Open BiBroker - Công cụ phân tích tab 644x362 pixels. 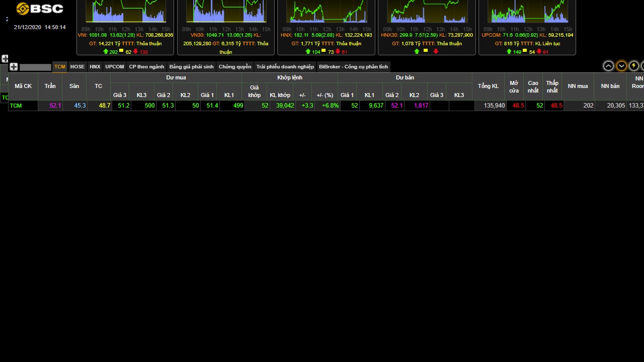tap(353, 66)
